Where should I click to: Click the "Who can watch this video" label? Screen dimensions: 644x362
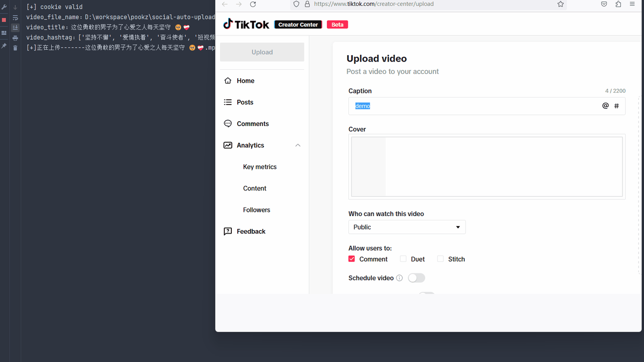[x=386, y=213]
